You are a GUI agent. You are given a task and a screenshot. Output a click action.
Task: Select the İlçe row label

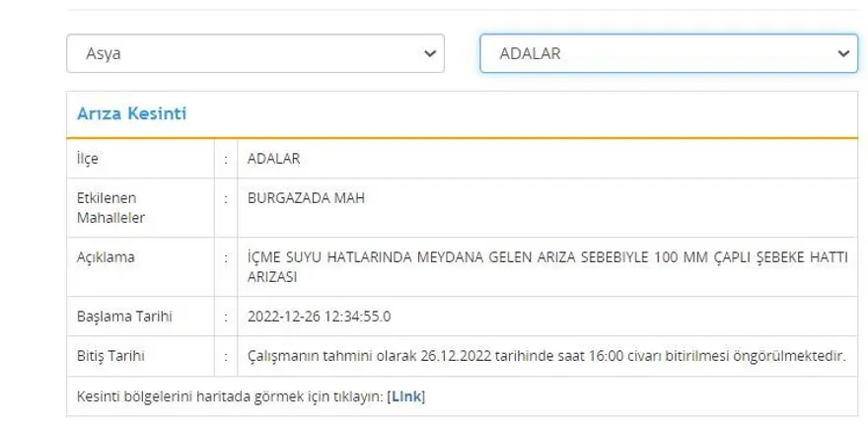pyautogui.click(x=88, y=159)
